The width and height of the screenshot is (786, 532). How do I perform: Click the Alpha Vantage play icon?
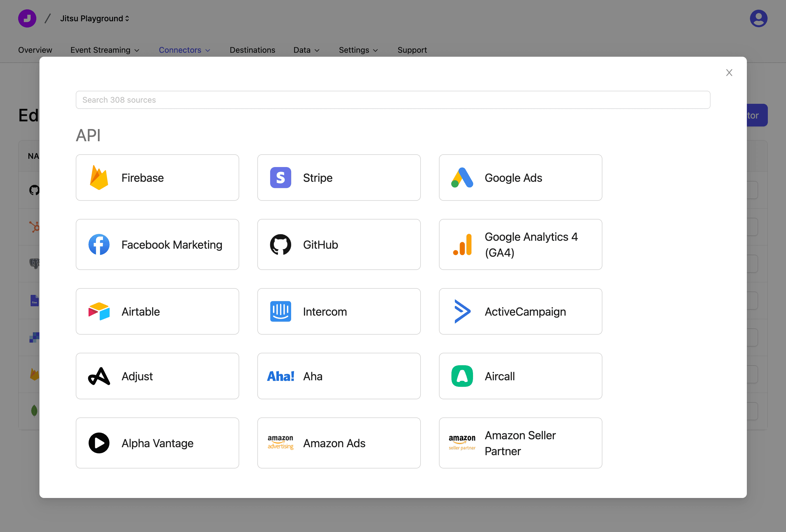point(99,443)
